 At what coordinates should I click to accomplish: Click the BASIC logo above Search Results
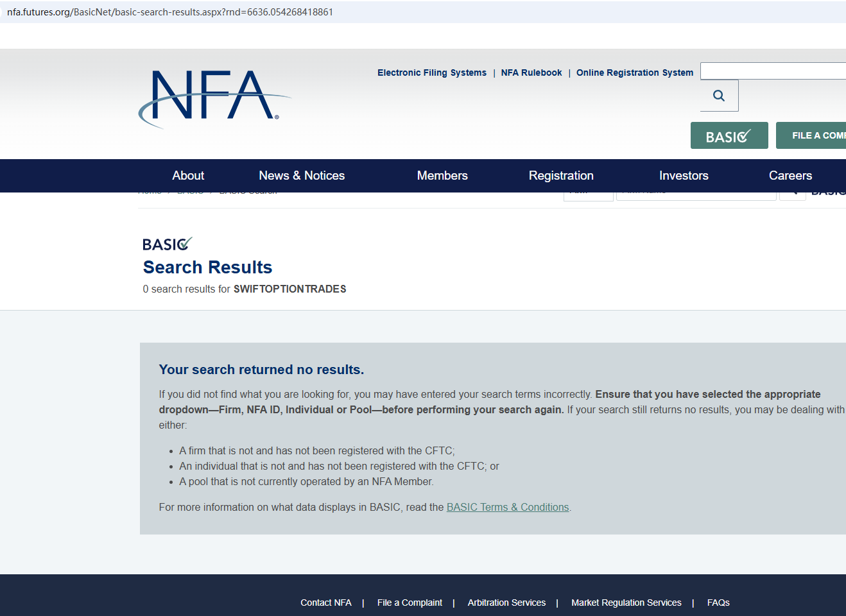point(167,244)
